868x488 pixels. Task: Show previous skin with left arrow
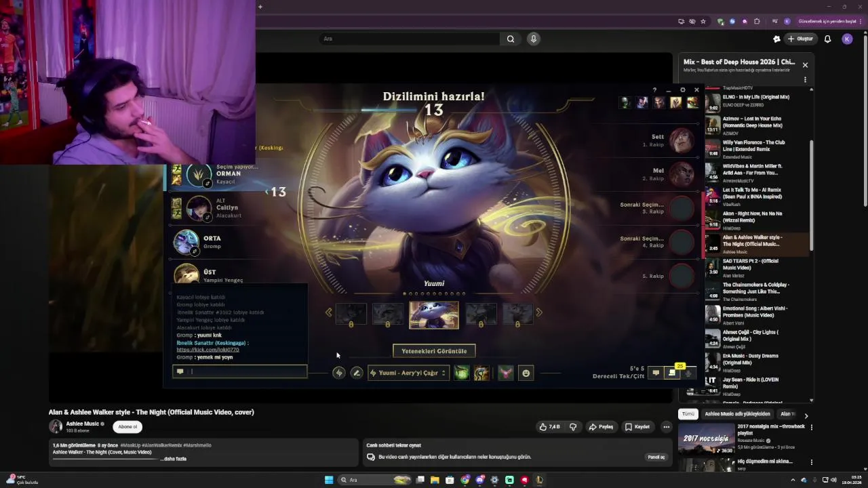click(329, 312)
